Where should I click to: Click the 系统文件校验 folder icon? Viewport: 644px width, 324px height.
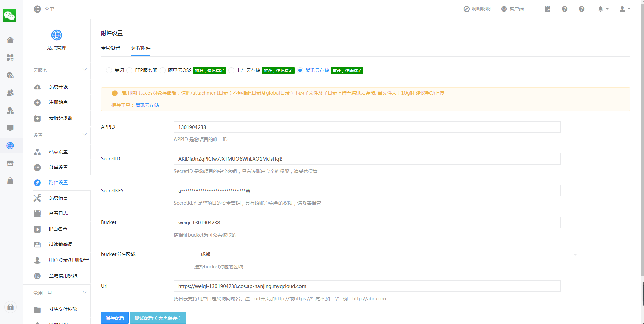[x=37, y=310]
